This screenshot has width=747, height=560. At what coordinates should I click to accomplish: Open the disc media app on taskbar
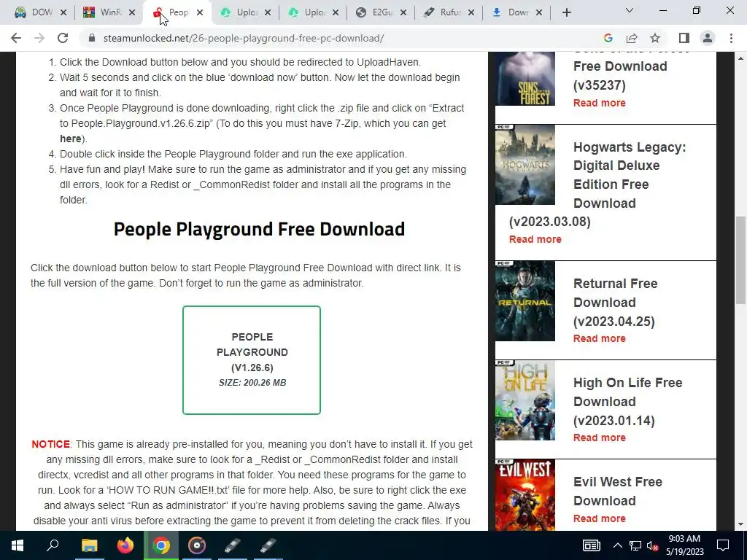coord(196,545)
